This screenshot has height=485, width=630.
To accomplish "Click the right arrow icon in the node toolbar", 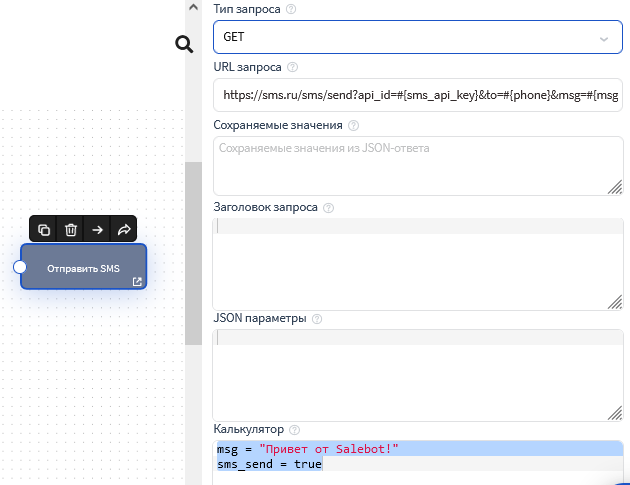I will coord(97,229).
